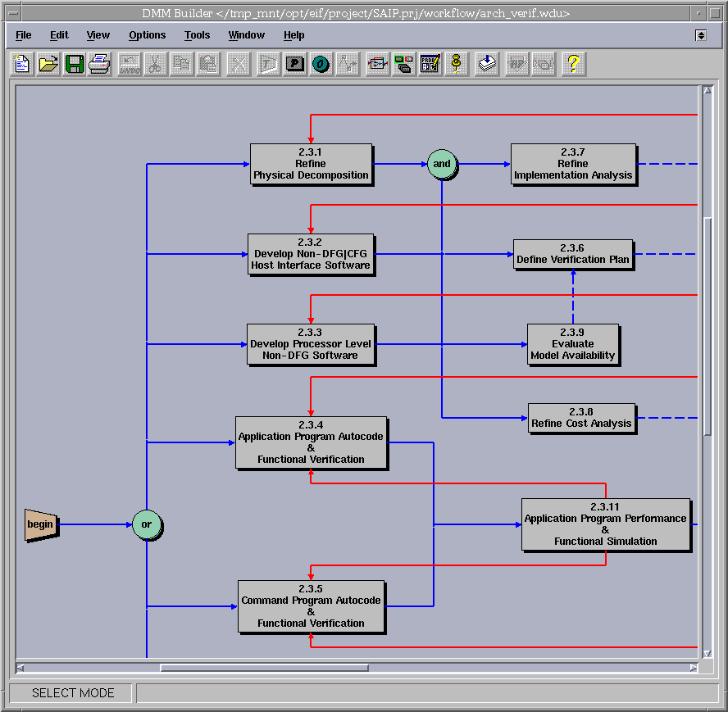
Task: Save workflow using green floppy disk icon
Action: [75, 64]
